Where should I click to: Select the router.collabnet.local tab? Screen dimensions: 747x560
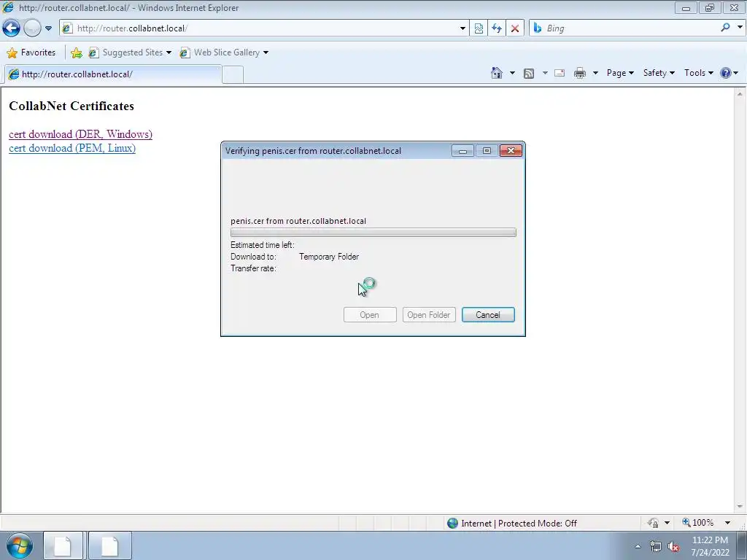point(112,74)
